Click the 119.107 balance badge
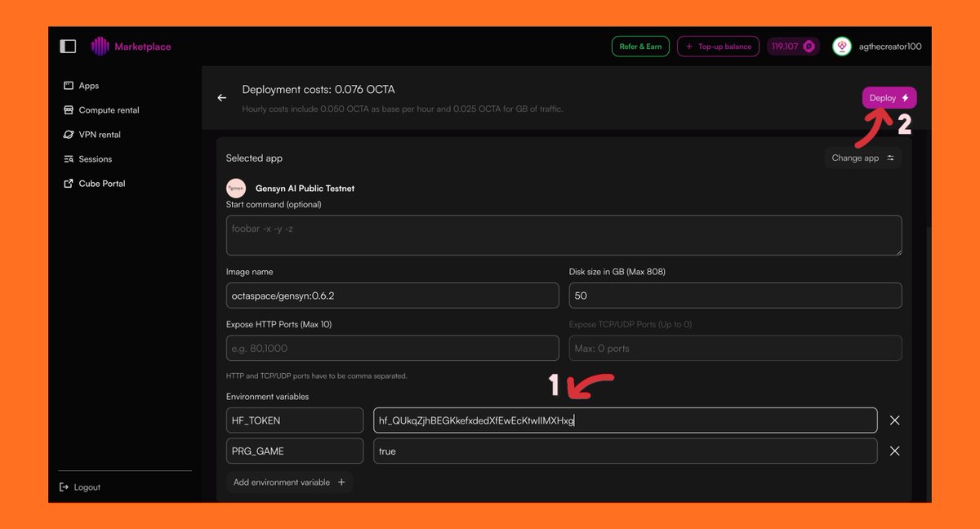 pyautogui.click(x=794, y=47)
